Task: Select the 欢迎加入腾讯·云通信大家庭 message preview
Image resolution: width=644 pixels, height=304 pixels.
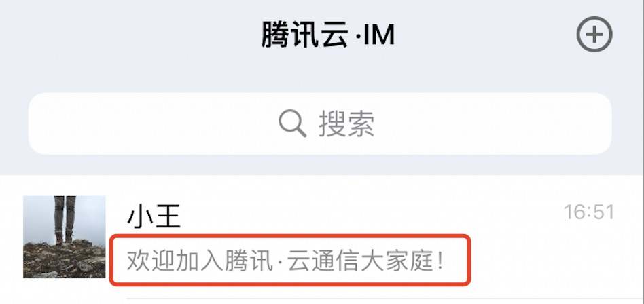Action: [285, 261]
